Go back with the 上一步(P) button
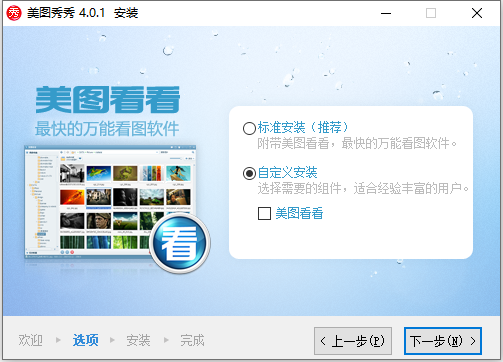503x362 pixels. coord(353,341)
